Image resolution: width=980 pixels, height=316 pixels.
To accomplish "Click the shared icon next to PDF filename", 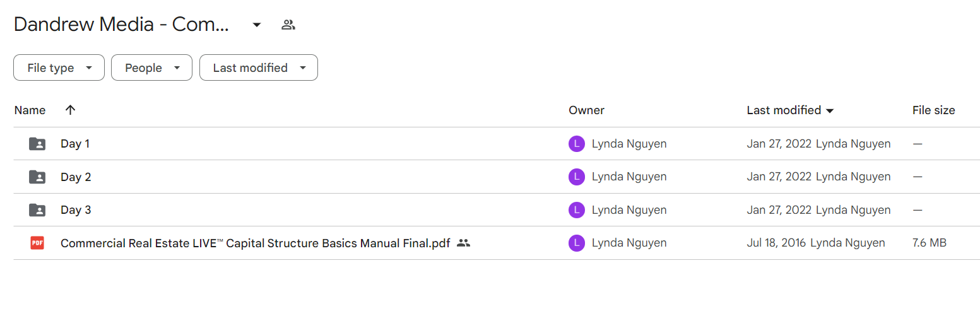I will point(463,243).
